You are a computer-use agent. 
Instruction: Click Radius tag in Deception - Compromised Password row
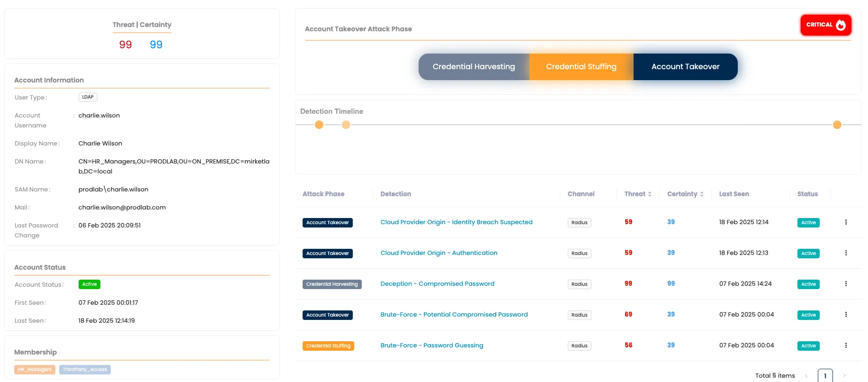pos(580,284)
